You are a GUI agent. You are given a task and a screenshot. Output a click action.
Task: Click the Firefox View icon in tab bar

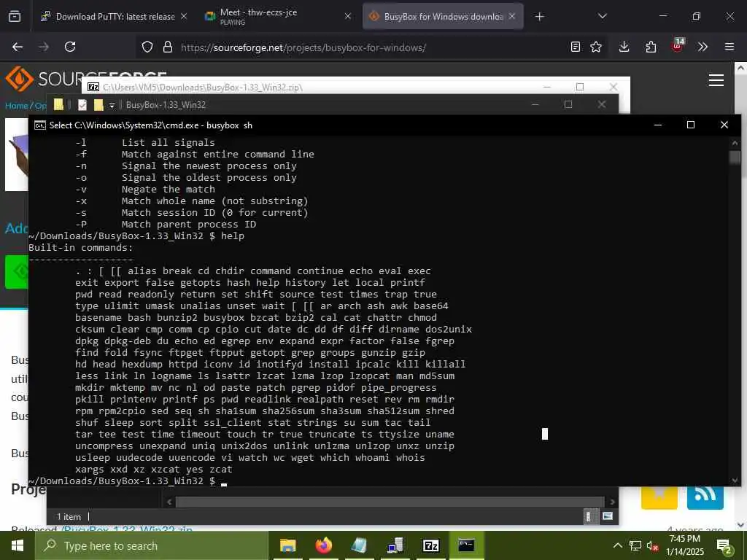coord(15,17)
